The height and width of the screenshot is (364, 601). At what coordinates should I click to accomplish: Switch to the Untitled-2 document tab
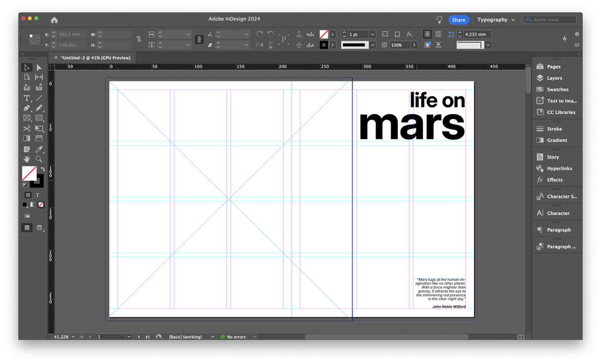[96, 58]
